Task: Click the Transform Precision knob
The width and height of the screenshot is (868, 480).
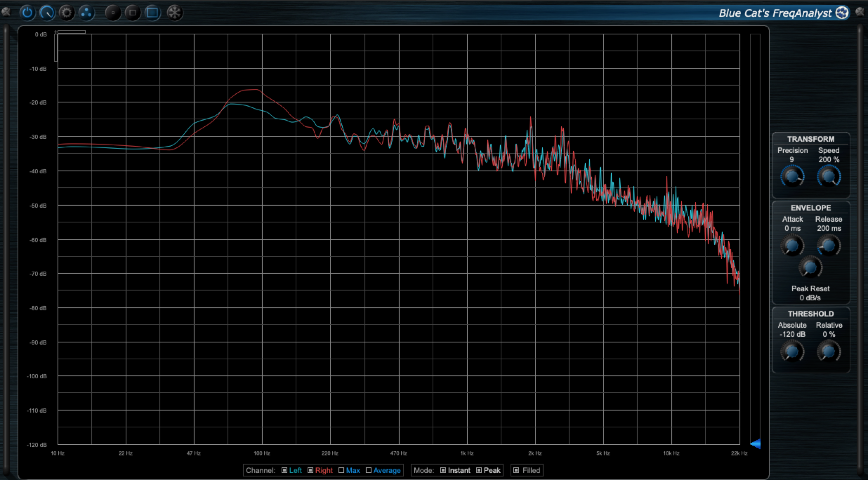Action: point(792,176)
